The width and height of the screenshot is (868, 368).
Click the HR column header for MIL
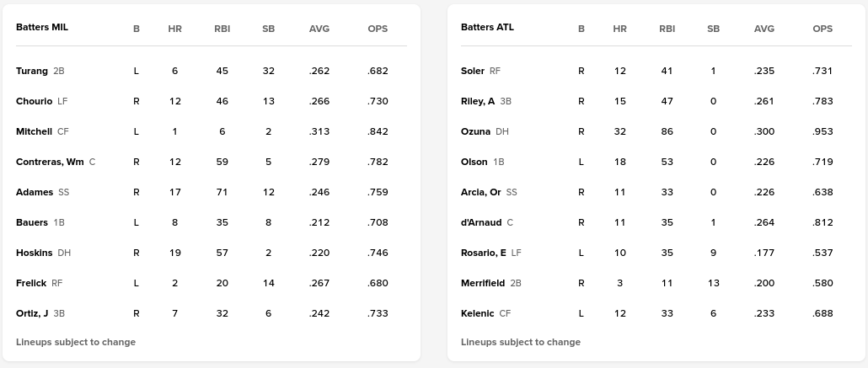(174, 29)
